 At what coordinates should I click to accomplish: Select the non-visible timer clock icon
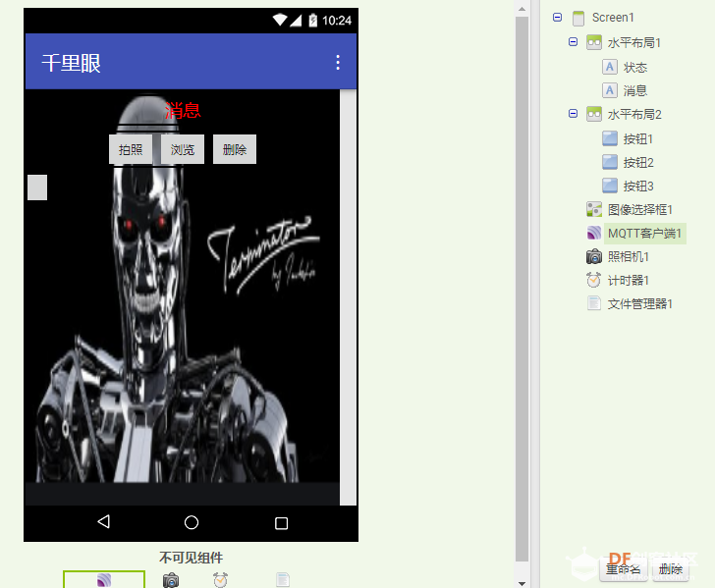pos(220,580)
